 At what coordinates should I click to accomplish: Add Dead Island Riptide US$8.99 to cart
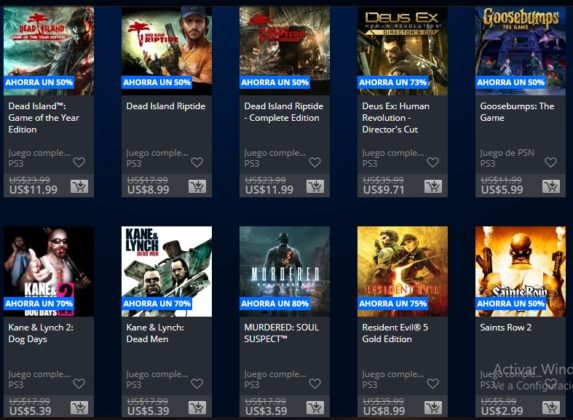(x=197, y=186)
